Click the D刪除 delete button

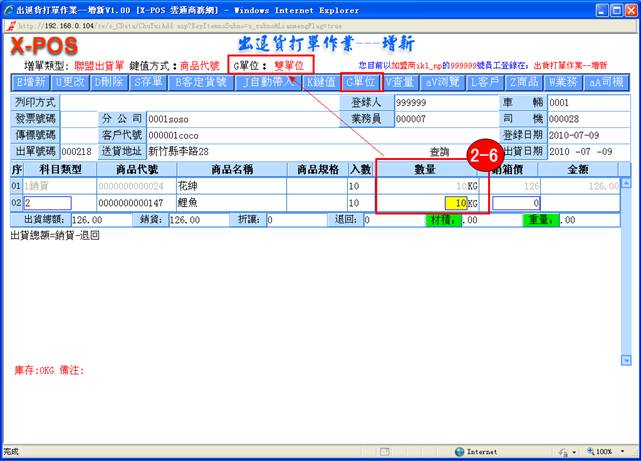click(x=110, y=82)
